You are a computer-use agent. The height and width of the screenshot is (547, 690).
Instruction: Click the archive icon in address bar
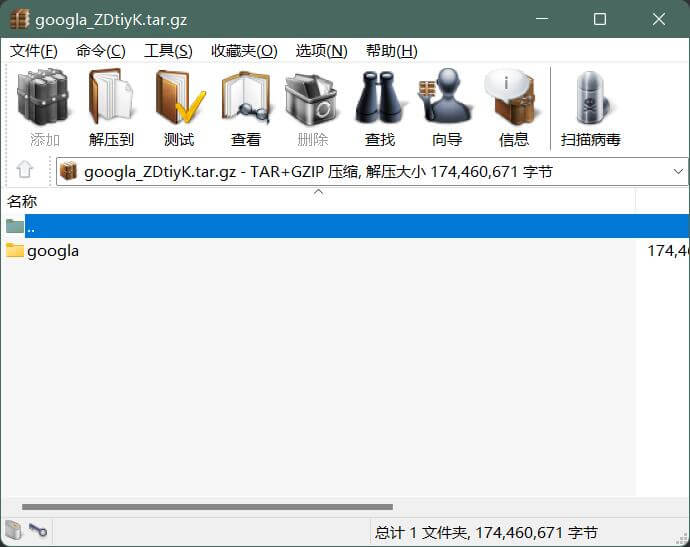[68, 171]
